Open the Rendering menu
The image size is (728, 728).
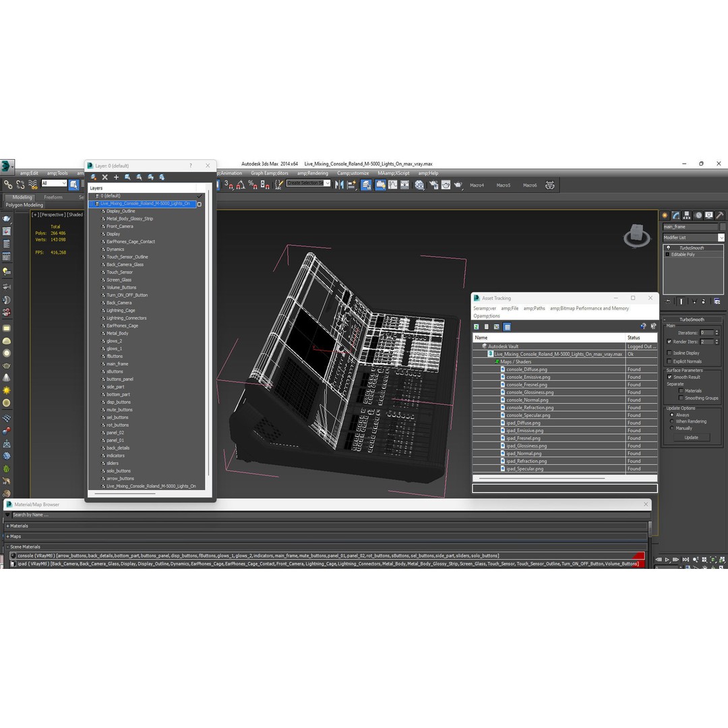(x=313, y=173)
